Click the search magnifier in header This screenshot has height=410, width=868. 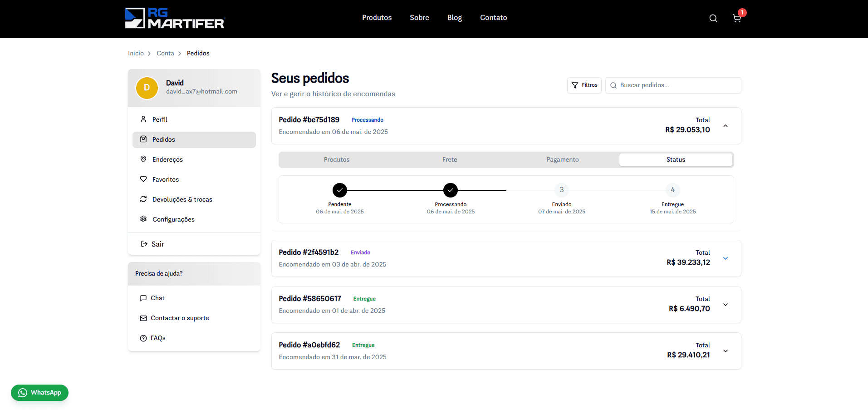click(713, 18)
